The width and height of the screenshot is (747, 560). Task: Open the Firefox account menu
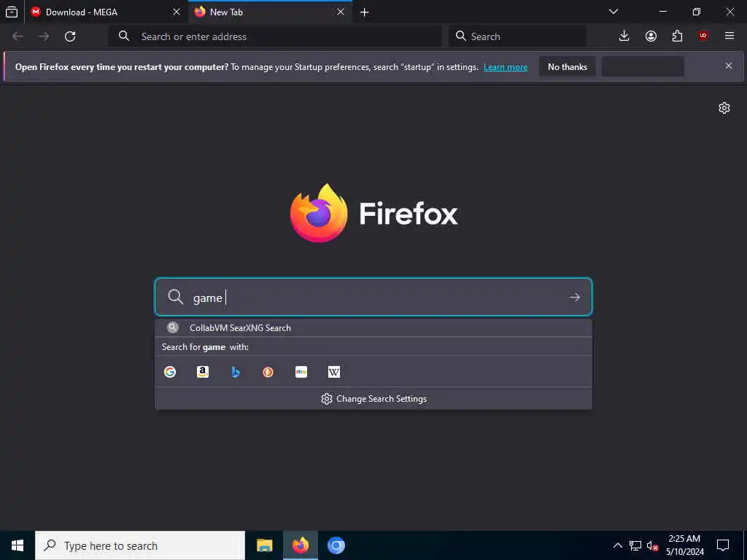pos(651,36)
